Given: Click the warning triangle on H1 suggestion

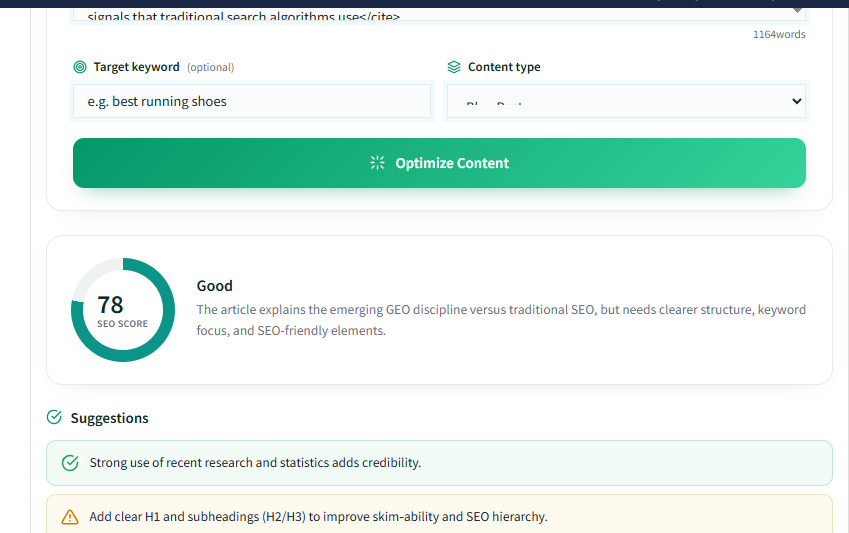Looking at the screenshot, I should [70, 517].
